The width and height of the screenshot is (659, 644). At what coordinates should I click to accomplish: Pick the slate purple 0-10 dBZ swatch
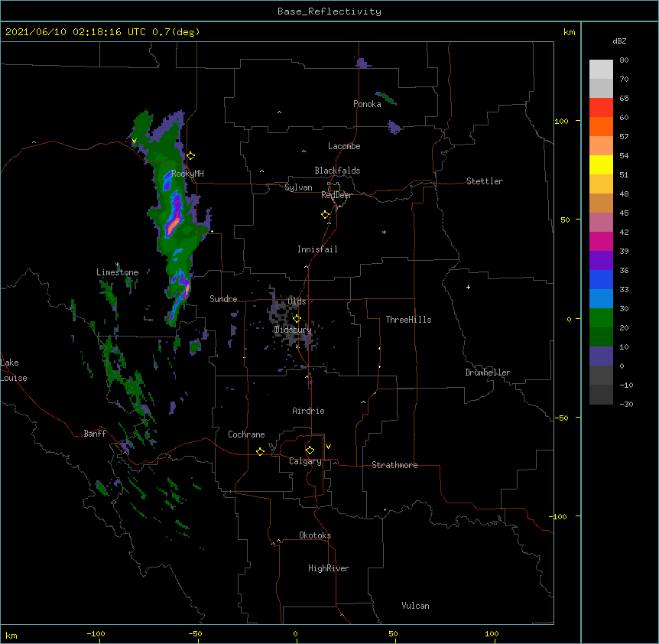click(x=601, y=356)
